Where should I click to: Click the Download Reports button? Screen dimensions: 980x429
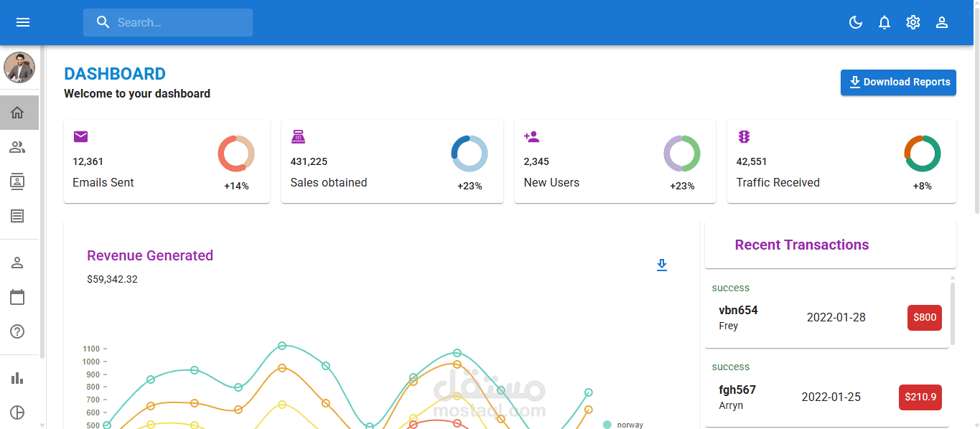898,82
